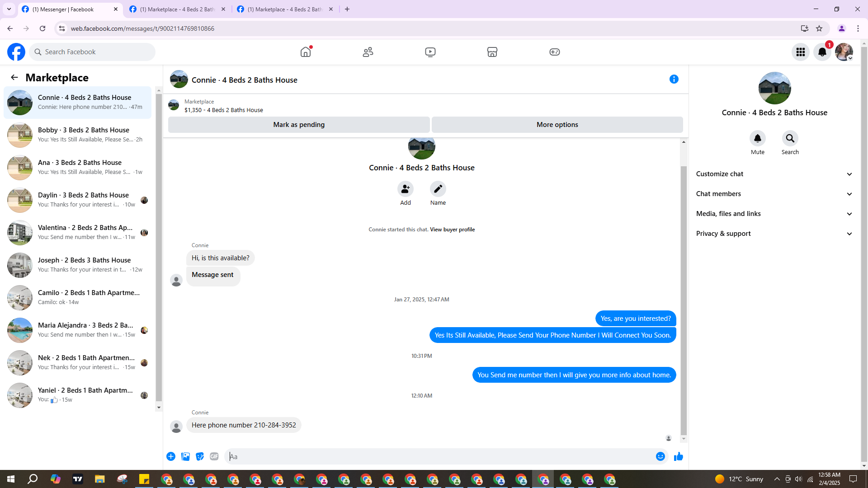The height and width of the screenshot is (488, 868).
Task: Choose a GIF
Action: coord(214,456)
